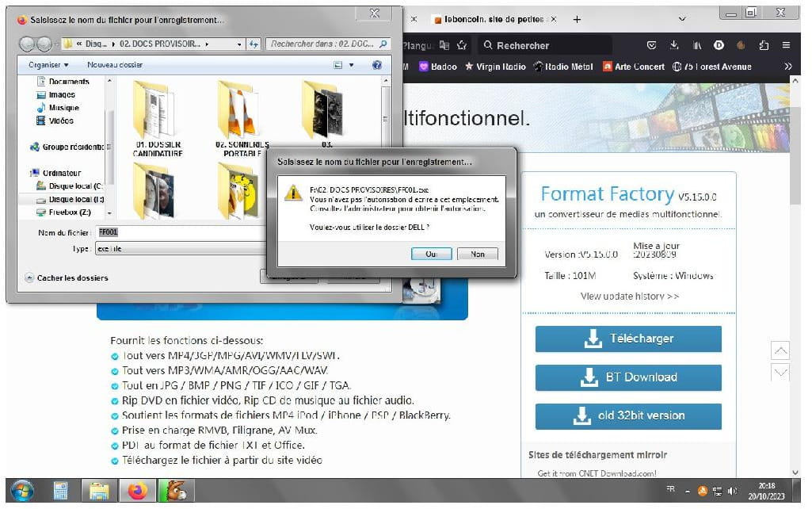The width and height of the screenshot is (812, 509).
Task: Open the Arte Concert bookmark
Action: coord(633,67)
